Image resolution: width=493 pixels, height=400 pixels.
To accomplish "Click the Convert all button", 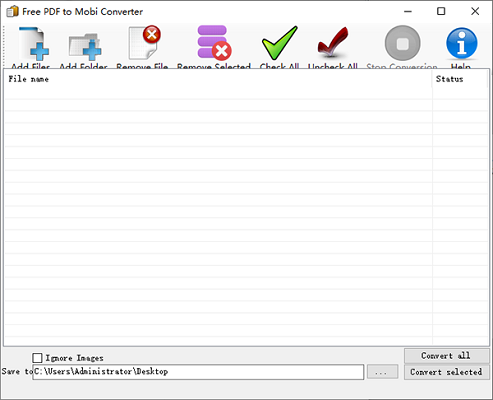I will (x=446, y=356).
